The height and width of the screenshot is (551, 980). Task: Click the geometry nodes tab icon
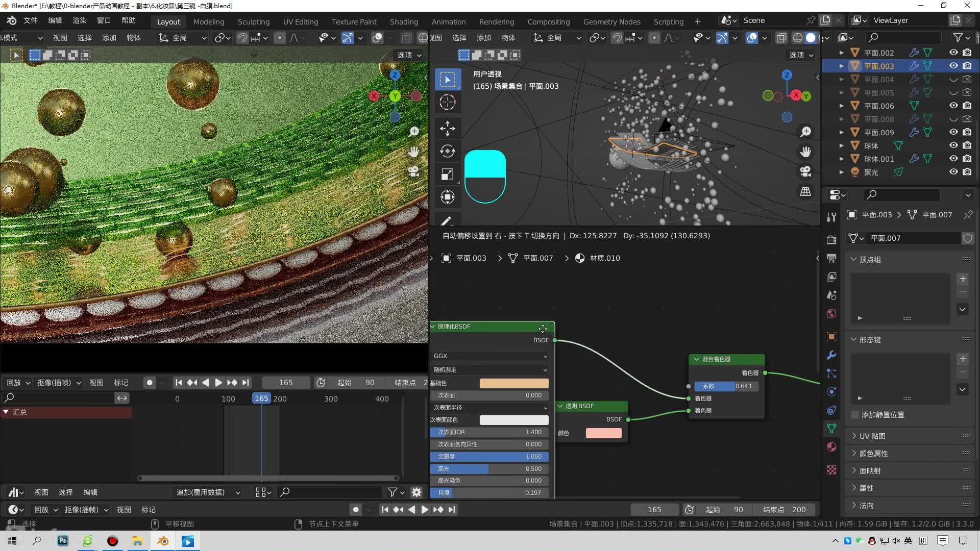coord(611,20)
